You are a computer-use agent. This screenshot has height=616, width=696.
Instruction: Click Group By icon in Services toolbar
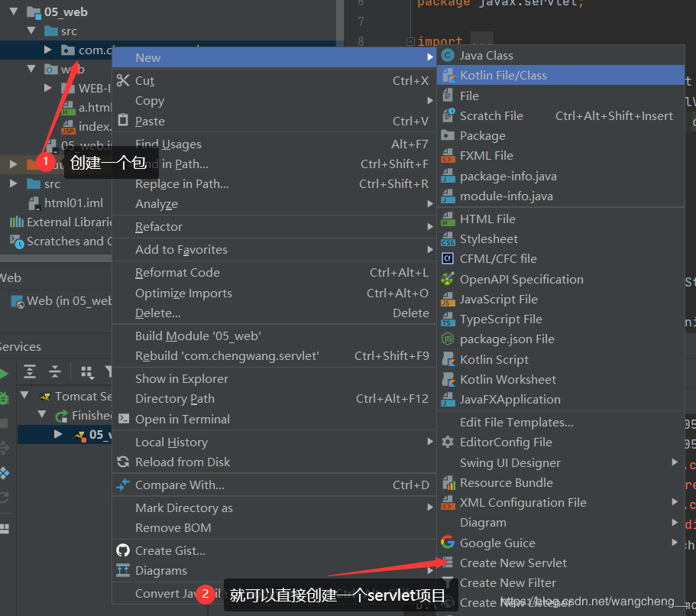pos(87,372)
